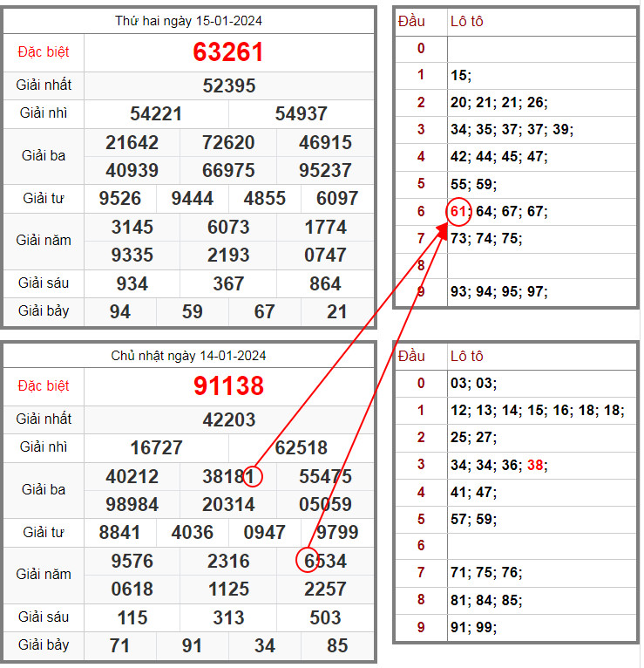
Task: Select sixth prize number 503
Action: pyautogui.click(x=325, y=617)
